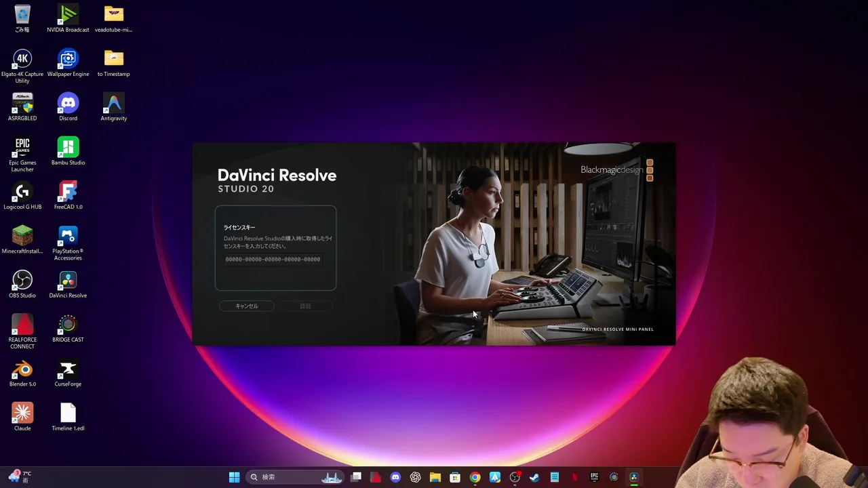Select the Discord desktop shortcut

tap(68, 107)
